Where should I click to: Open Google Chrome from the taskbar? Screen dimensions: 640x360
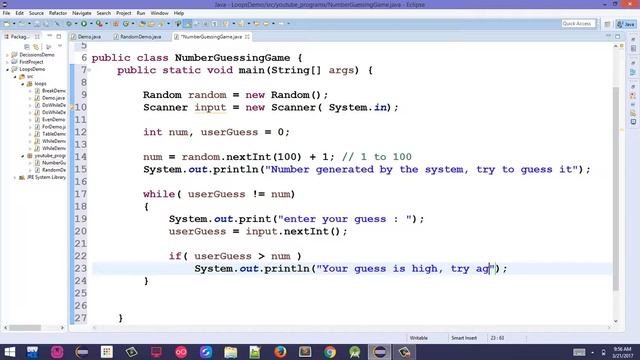pos(330,352)
